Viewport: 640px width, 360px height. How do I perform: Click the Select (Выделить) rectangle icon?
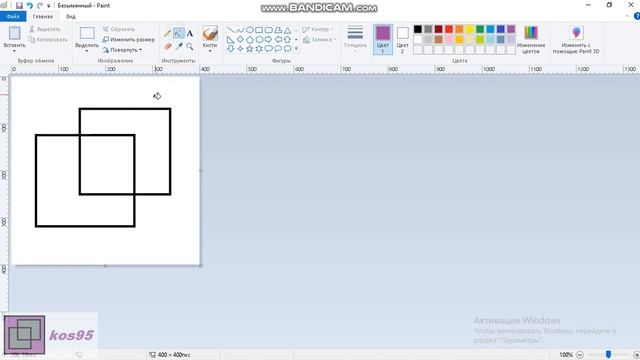point(87,33)
